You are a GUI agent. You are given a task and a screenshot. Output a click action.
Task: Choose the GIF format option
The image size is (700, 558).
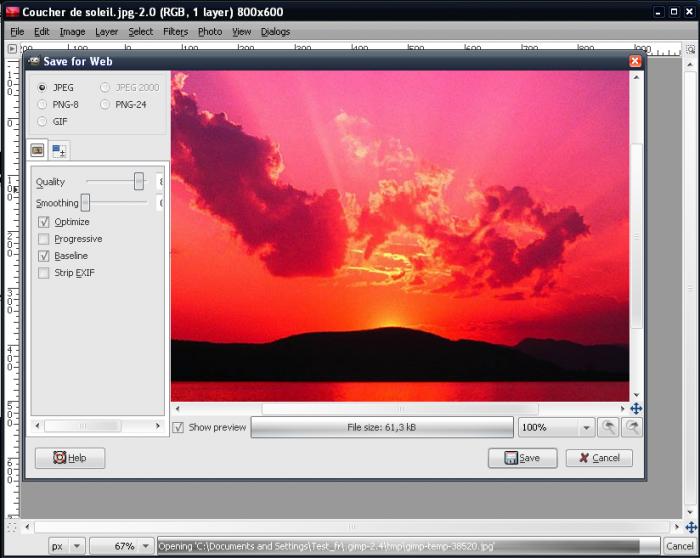(x=42, y=121)
